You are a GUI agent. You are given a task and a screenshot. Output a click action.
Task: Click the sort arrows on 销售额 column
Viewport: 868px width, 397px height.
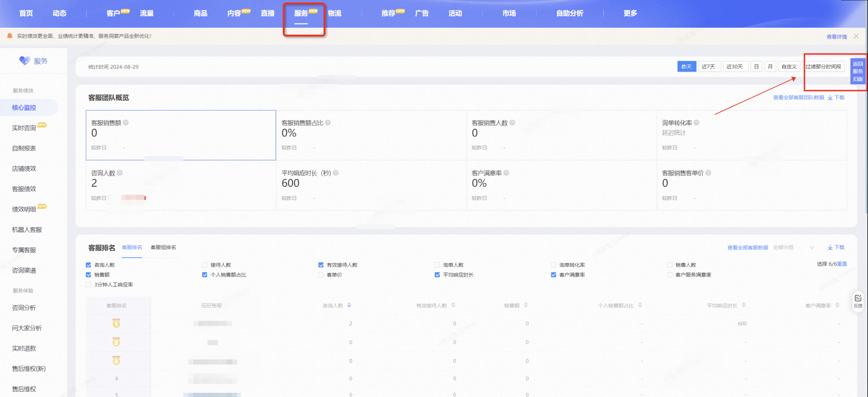(526, 305)
